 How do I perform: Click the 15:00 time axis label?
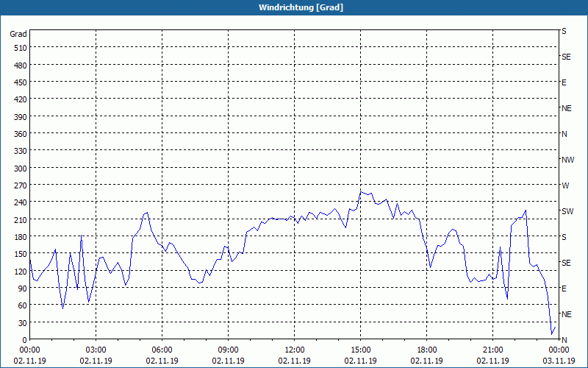coord(360,350)
